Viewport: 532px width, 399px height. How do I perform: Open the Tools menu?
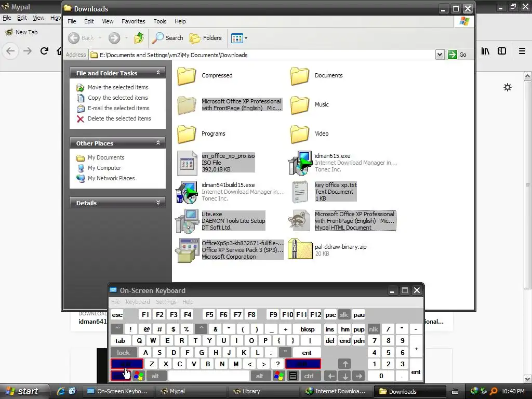tap(160, 21)
